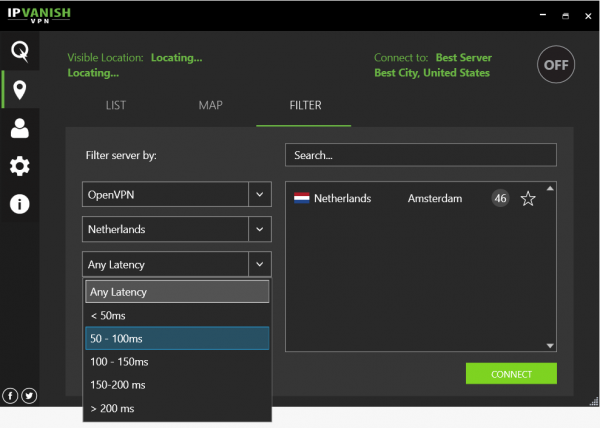This screenshot has height=428, width=600.
Task: Open the server location pin icon
Action: point(20,90)
